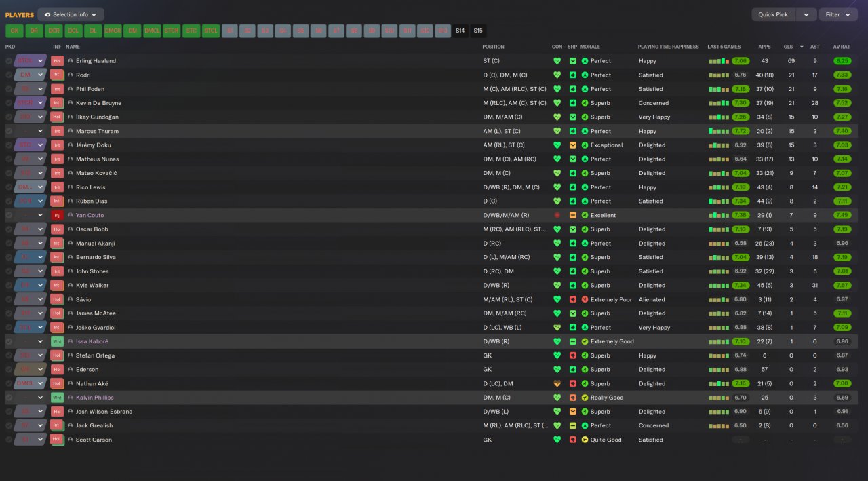Click match sharpness icon for Jack Grealish

coord(573,425)
